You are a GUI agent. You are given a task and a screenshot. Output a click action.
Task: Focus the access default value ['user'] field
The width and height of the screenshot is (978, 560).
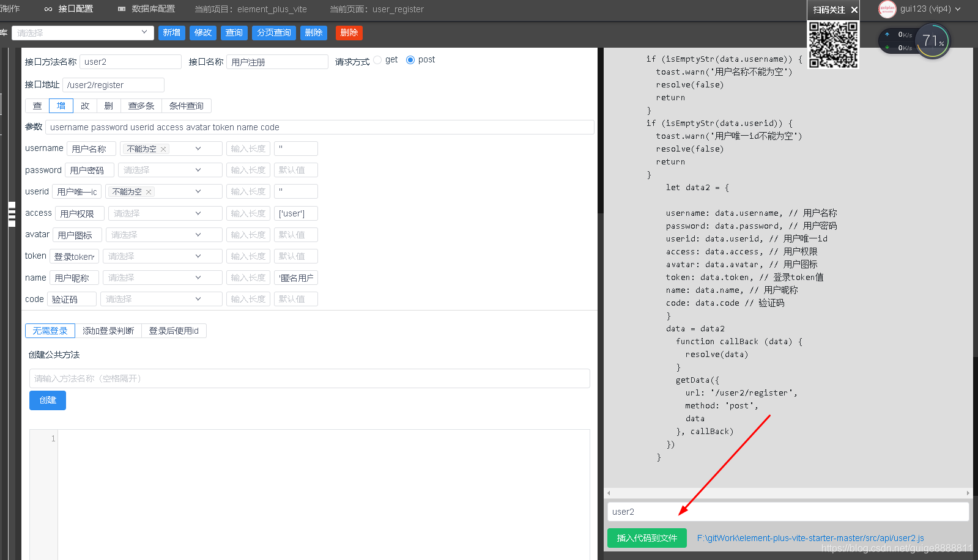[296, 213]
